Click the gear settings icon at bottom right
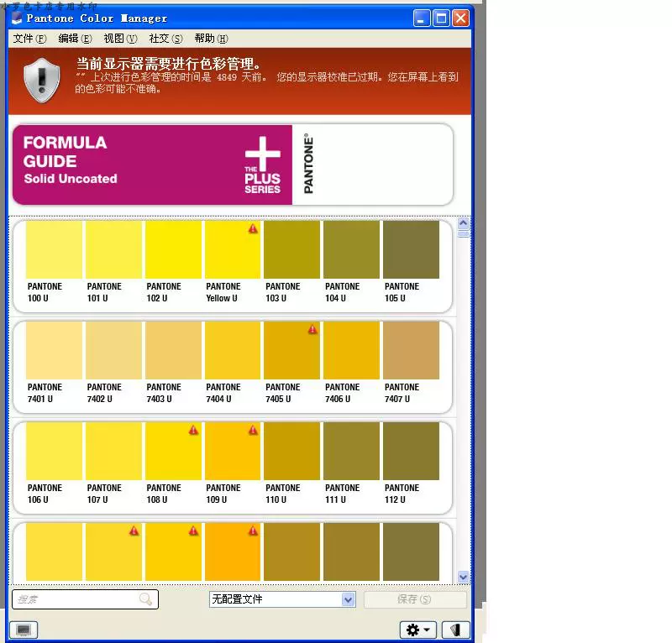672x643 pixels. (411, 630)
